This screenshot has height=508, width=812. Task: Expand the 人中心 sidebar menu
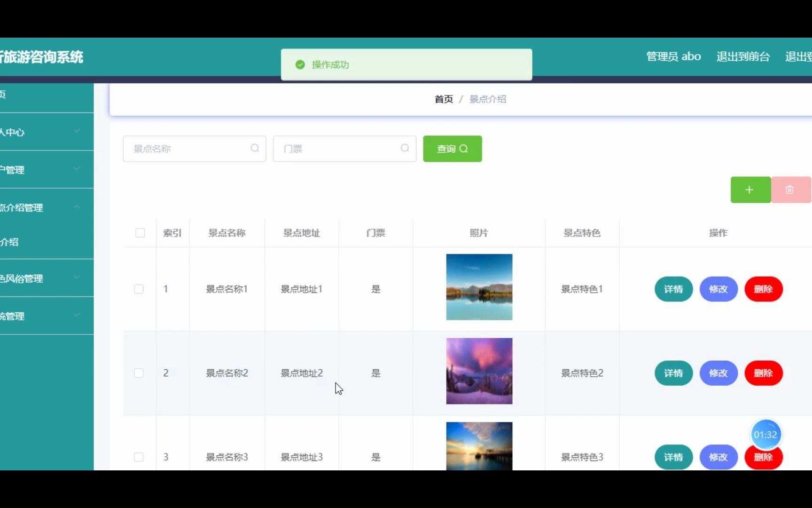pos(47,132)
